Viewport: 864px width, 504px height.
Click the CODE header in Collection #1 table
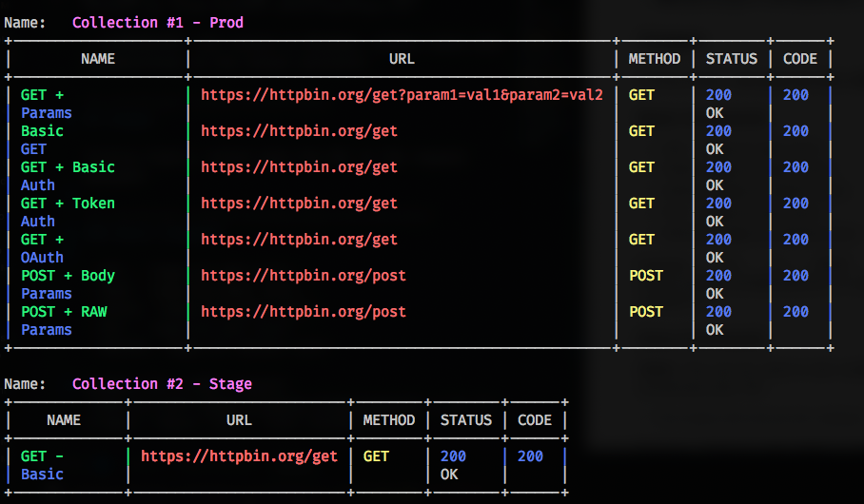pos(800,59)
